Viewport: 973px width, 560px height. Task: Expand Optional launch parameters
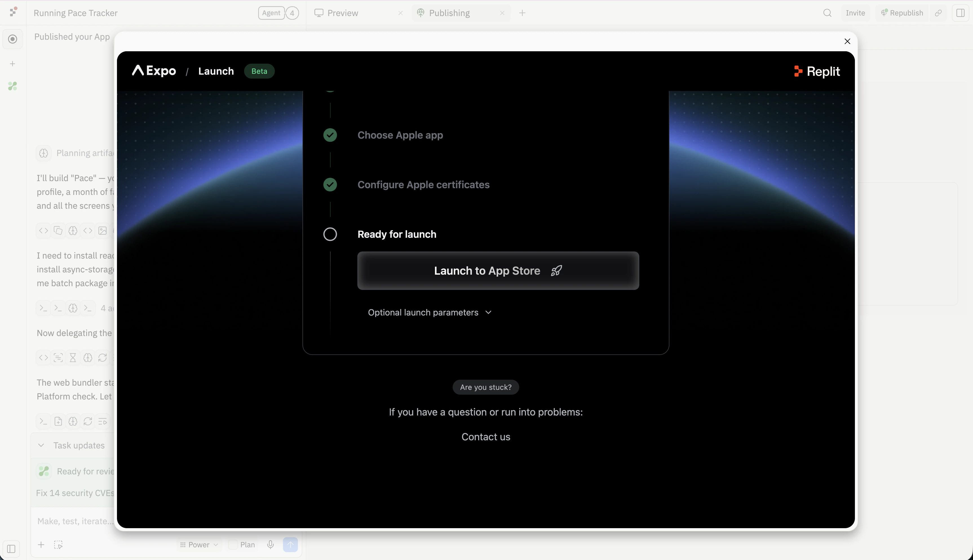coord(429,312)
